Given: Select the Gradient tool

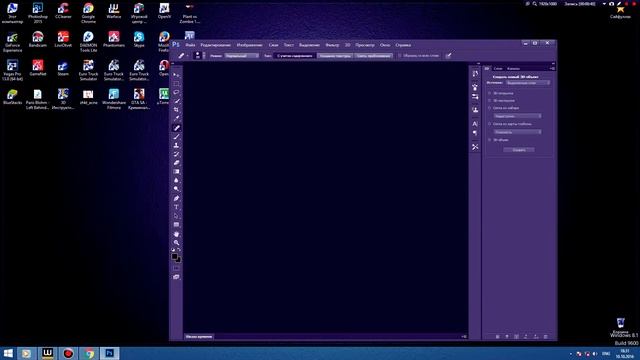Looking at the screenshot, I should (x=176, y=171).
